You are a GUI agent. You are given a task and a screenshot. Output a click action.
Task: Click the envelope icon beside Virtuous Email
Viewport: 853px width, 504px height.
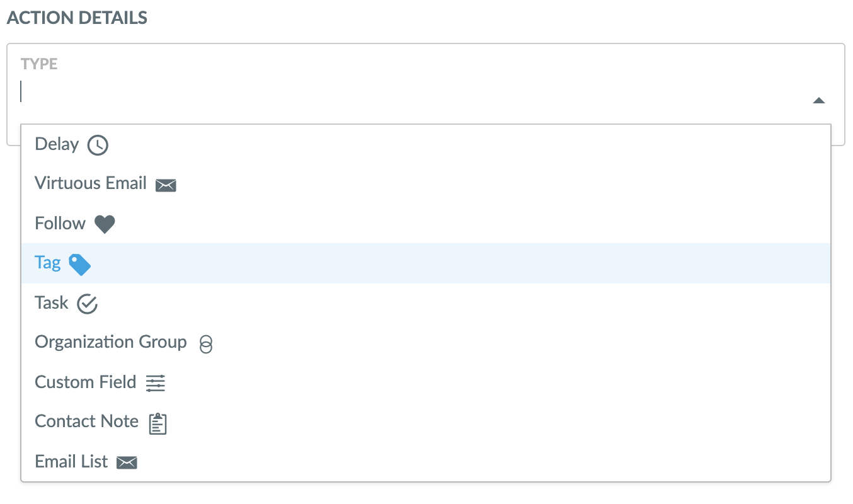pyautogui.click(x=166, y=185)
